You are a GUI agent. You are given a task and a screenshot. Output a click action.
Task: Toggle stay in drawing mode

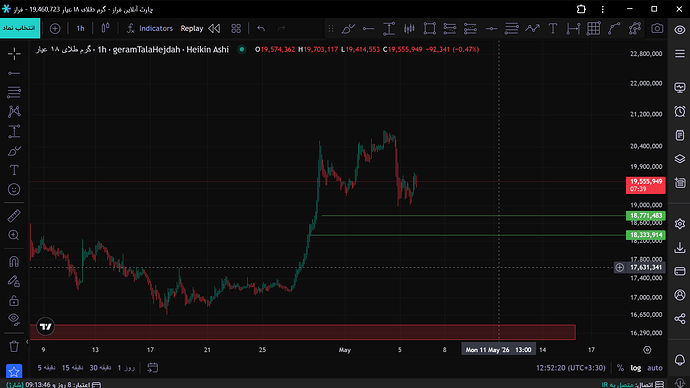[x=14, y=281]
